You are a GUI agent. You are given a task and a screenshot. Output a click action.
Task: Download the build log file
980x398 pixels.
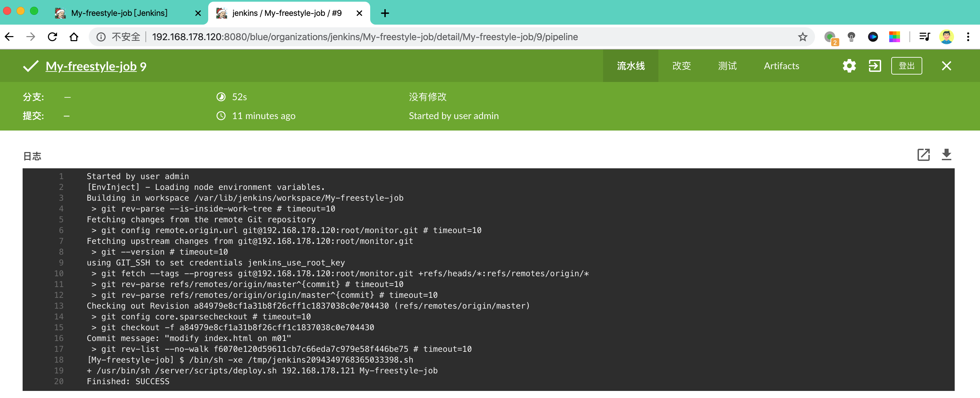[946, 155]
